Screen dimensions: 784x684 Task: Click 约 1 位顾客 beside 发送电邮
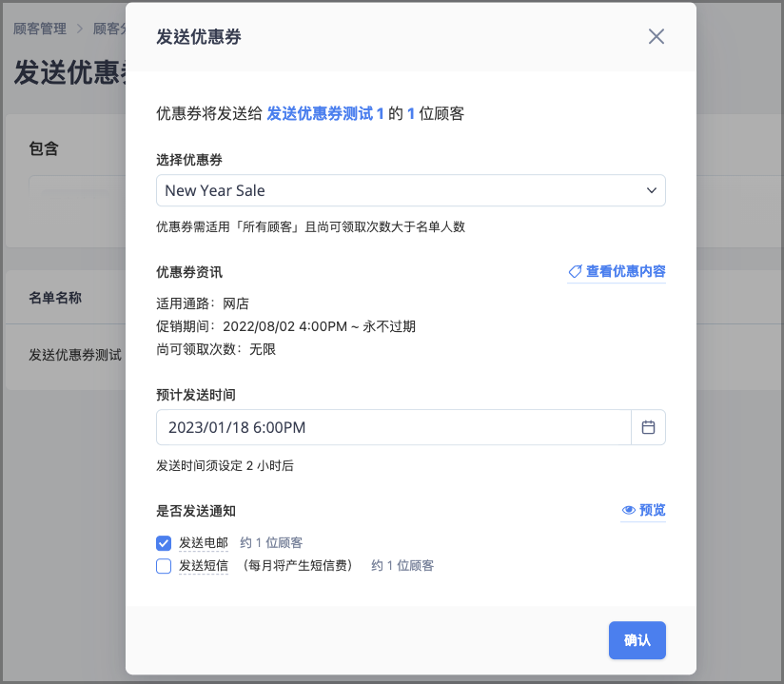271,543
